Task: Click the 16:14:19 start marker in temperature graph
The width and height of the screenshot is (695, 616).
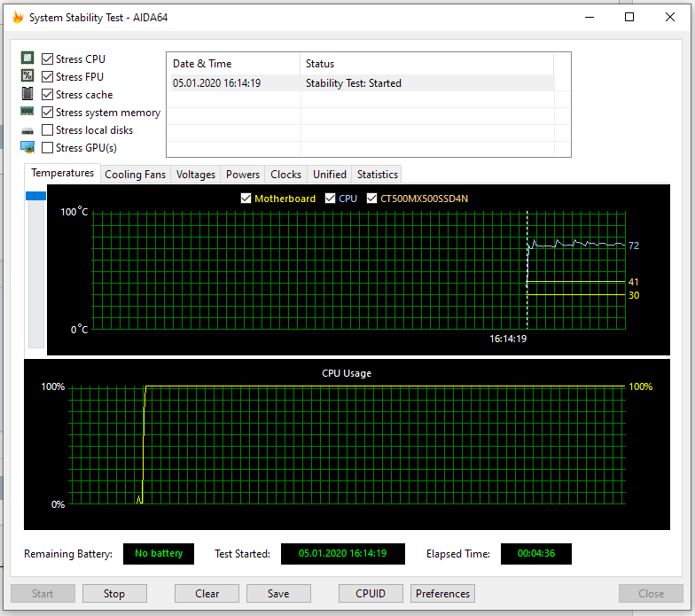Action: pyautogui.click(x=508, y=339)
